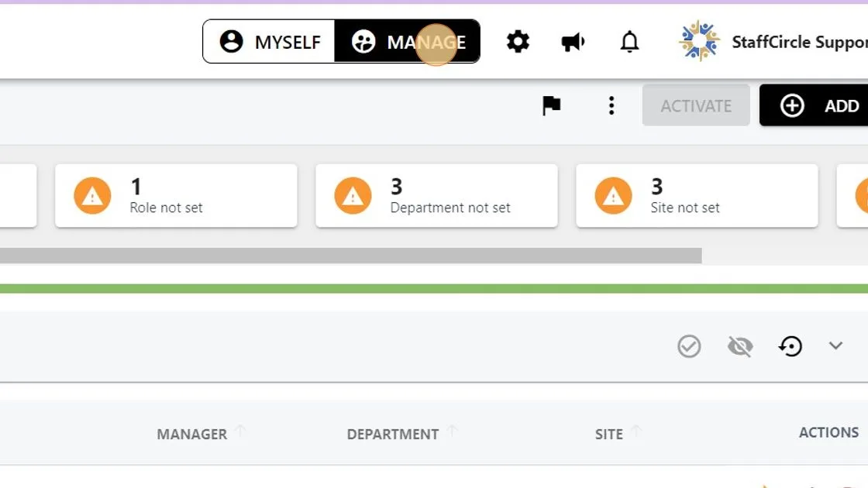The width and height of the screenshot is (868, 488).
Task: Click the warning icon on Site not set
Action: (x=613, y=195)
